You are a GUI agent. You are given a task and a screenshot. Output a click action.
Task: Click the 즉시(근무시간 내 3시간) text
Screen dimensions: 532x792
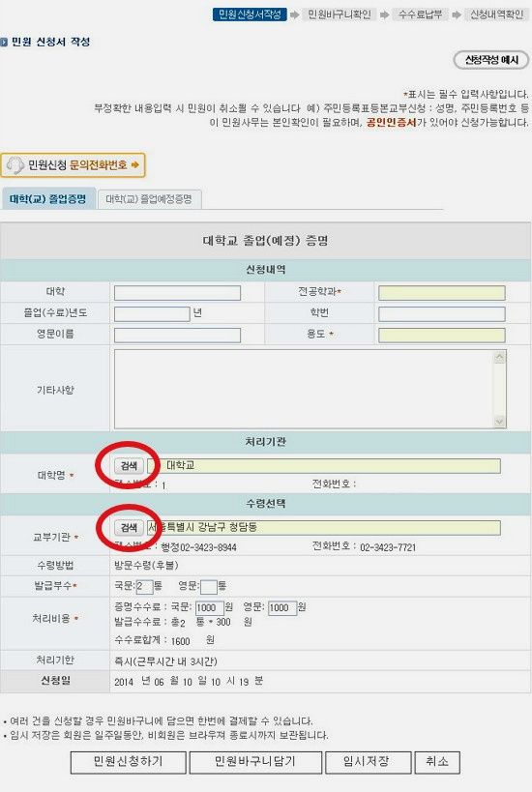pyautogui.click(x=165, y=661)
